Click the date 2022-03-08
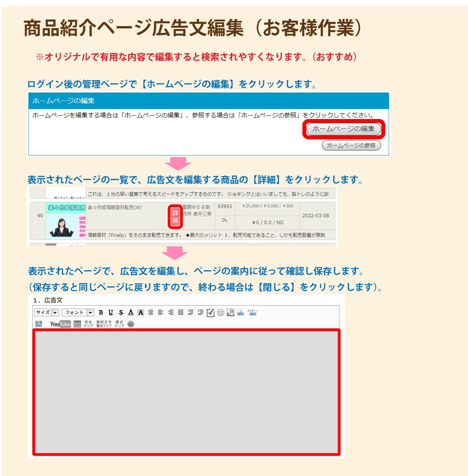 (x=316, y=216)
